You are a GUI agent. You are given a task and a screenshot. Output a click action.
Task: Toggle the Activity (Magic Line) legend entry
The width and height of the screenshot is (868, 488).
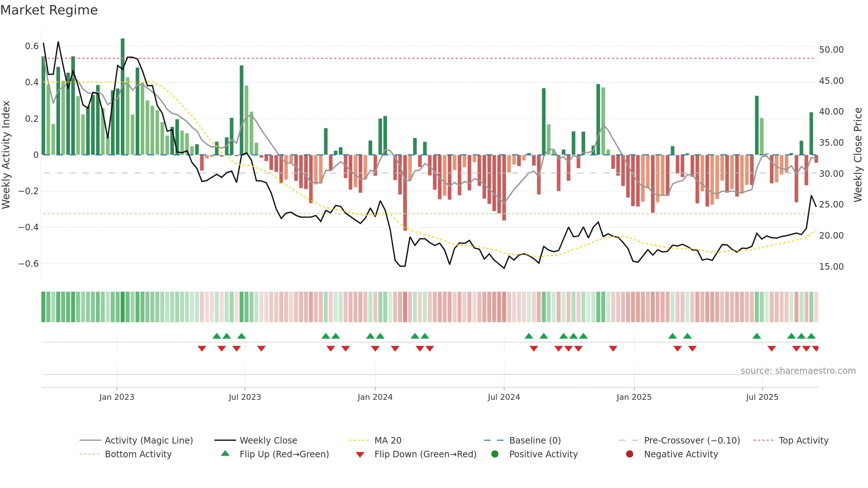pos(136,440)
